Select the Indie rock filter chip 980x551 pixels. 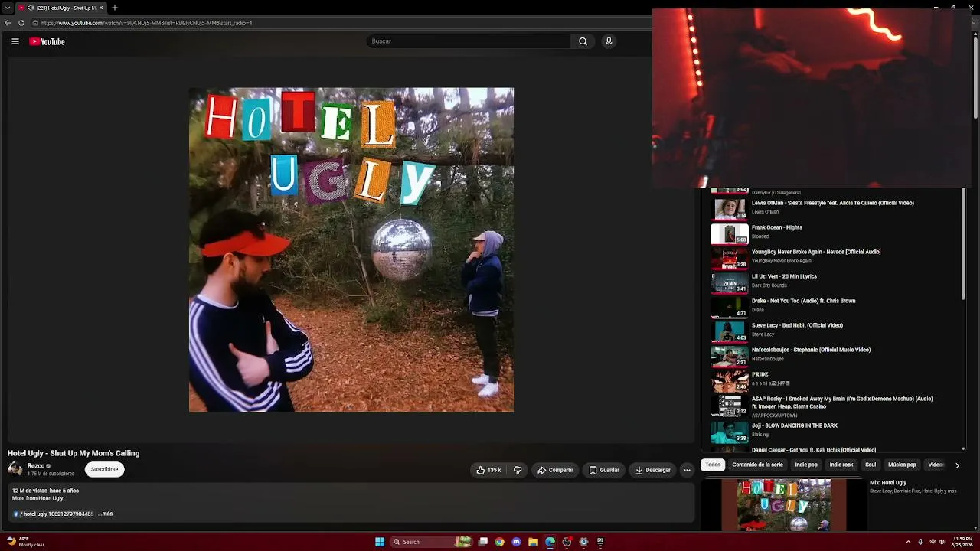pos(841,465)
